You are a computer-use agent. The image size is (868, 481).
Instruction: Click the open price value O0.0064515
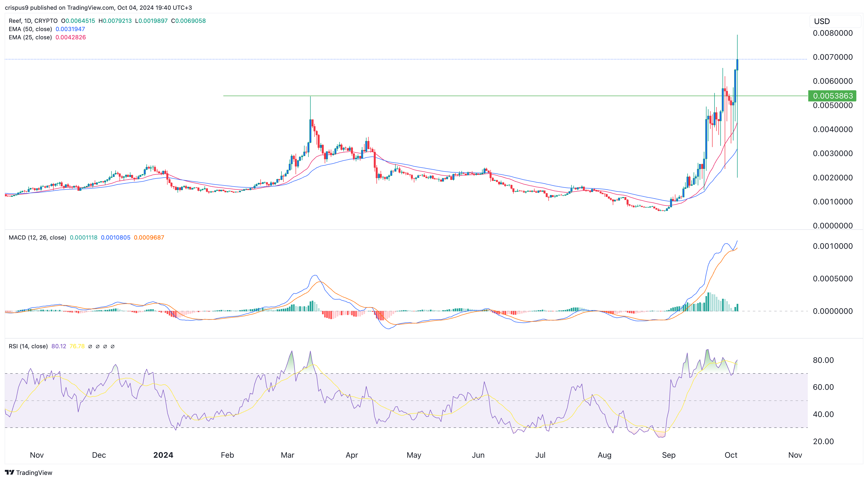pyautogui.click(x=78, y=21)
